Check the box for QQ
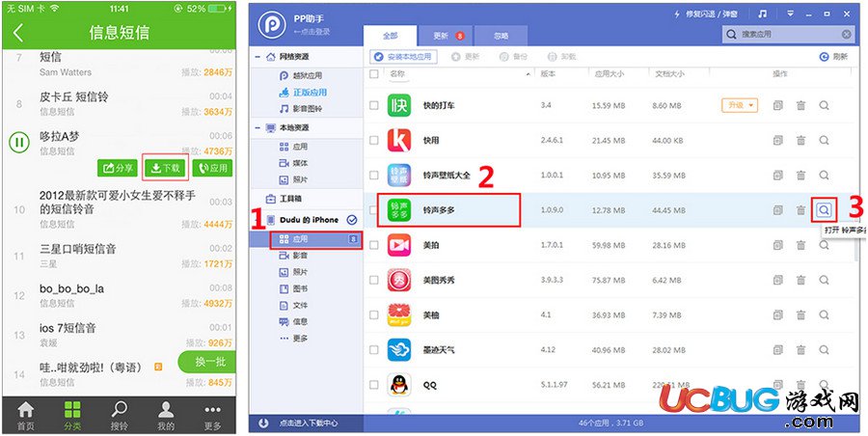This screenshot has width=868, height=436. tap(374, 385)
